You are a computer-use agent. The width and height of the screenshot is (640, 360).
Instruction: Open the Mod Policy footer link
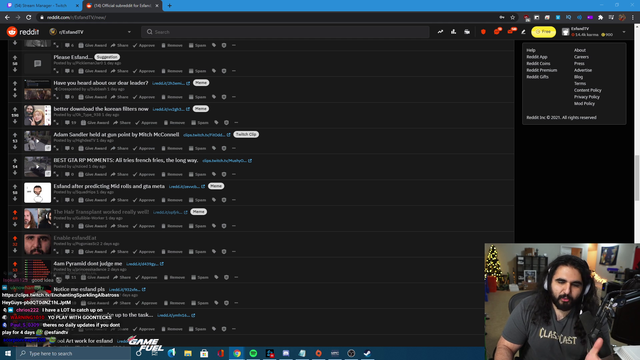[x=584, y=104]
